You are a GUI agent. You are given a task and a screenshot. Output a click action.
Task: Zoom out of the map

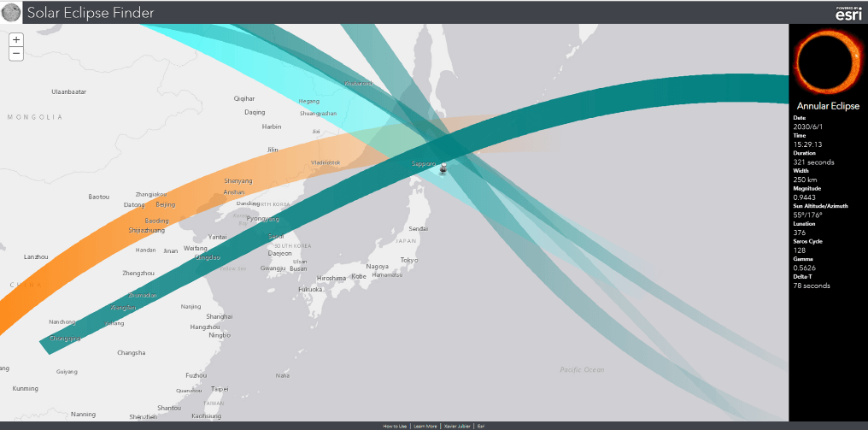pyautogui.click(x=16, y=54)
